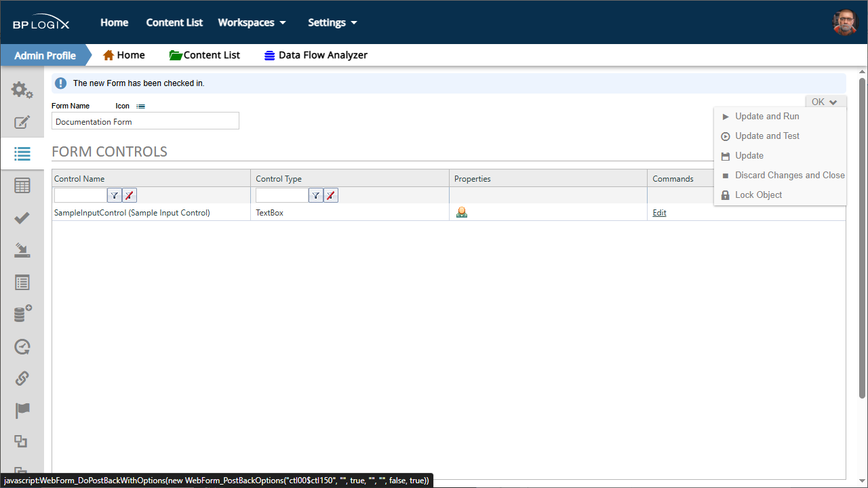Image resolution: width=868 pixels, height=488 pixels.
Task: Open the gears settings icon in sidebar
Action: (22, 89)
